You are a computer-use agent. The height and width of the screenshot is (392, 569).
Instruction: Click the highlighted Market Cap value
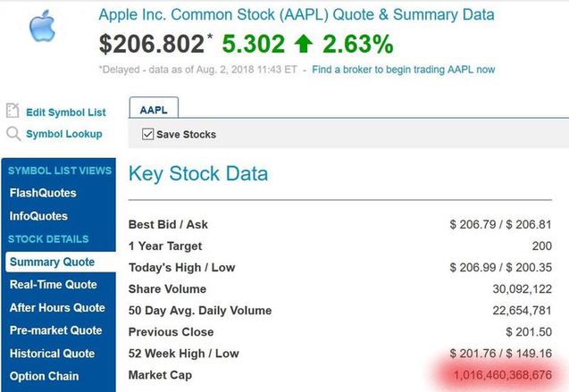point(502,375)
